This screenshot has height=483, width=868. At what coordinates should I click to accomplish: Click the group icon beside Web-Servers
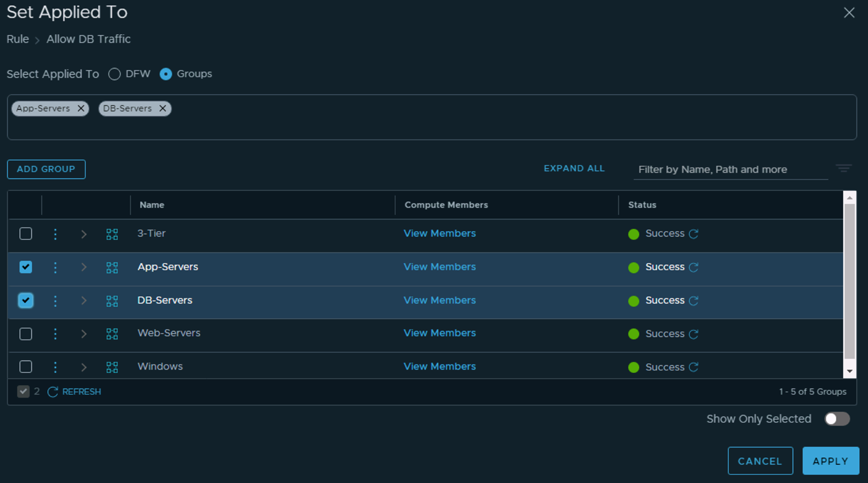(x=112, y=334)
